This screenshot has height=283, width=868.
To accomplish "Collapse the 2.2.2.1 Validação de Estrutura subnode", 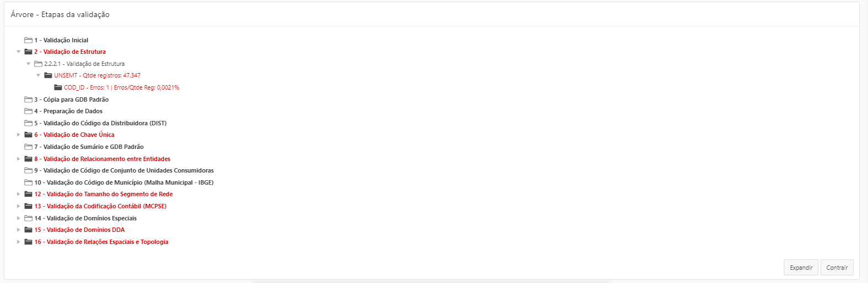I will [x=29, y=64].
